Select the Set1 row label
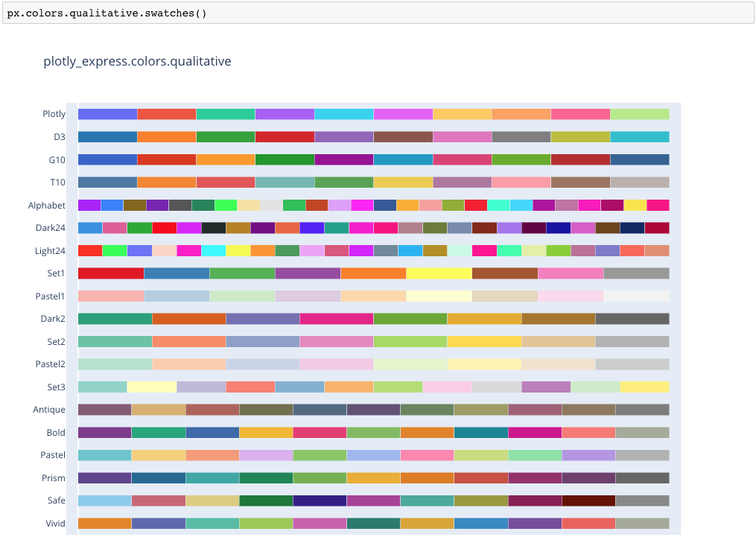Image resolution: width=756 pixels, height=543 pixels. (x=56, y=273)
